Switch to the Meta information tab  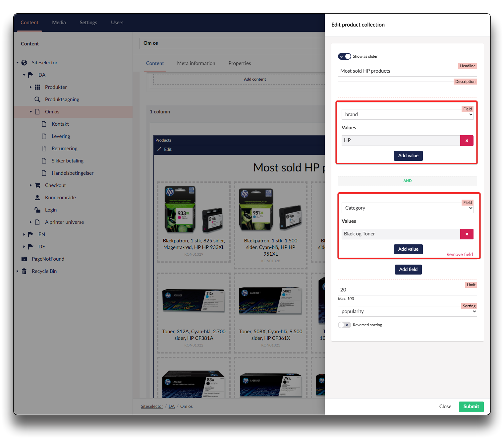(x=196, y=63)
